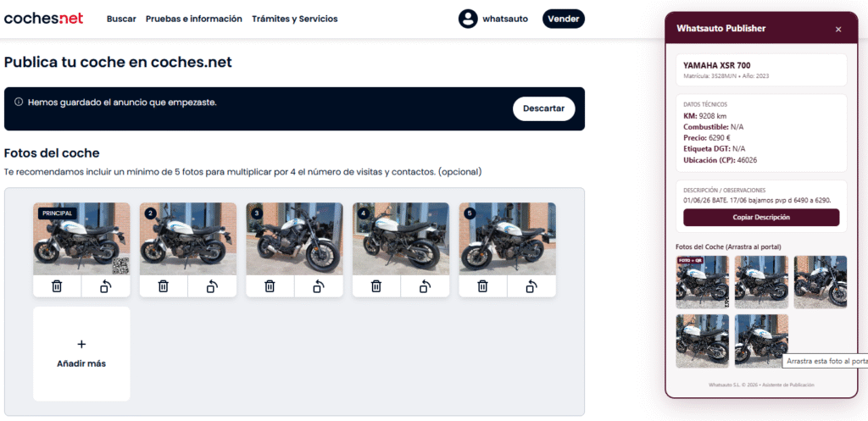Select the PRINCIPAL motorcycle photo
Screen dimensions: 868x421
(x=81, y=239)
